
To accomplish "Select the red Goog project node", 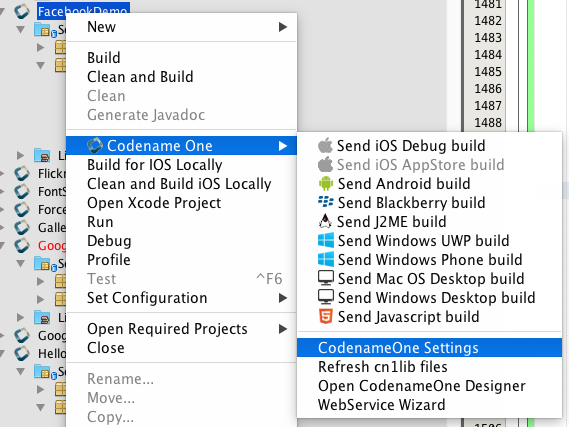I will tap(52, 245).
